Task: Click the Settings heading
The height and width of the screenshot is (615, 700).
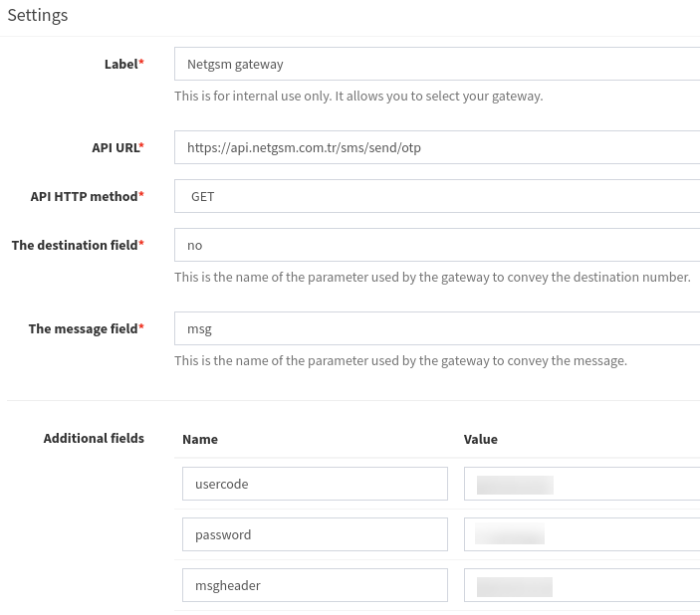Action: tap(38, 15)
